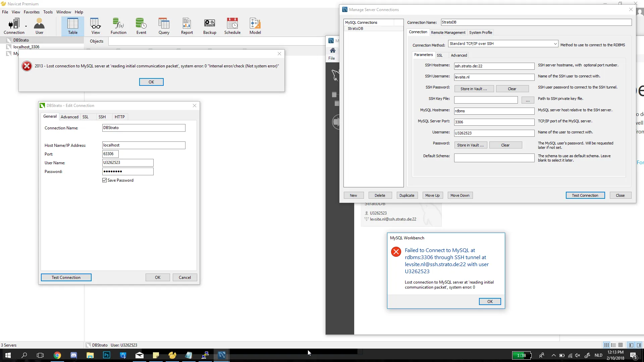Open the Model toolbar icon
The image size is (644, 362).
pos(255,26)
